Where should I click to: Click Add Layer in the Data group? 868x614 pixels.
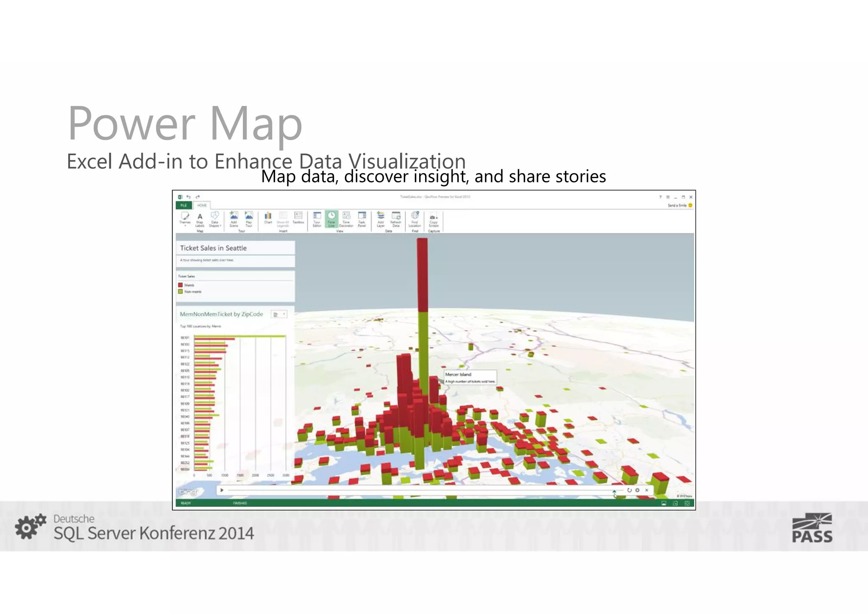tap(381, 219)
